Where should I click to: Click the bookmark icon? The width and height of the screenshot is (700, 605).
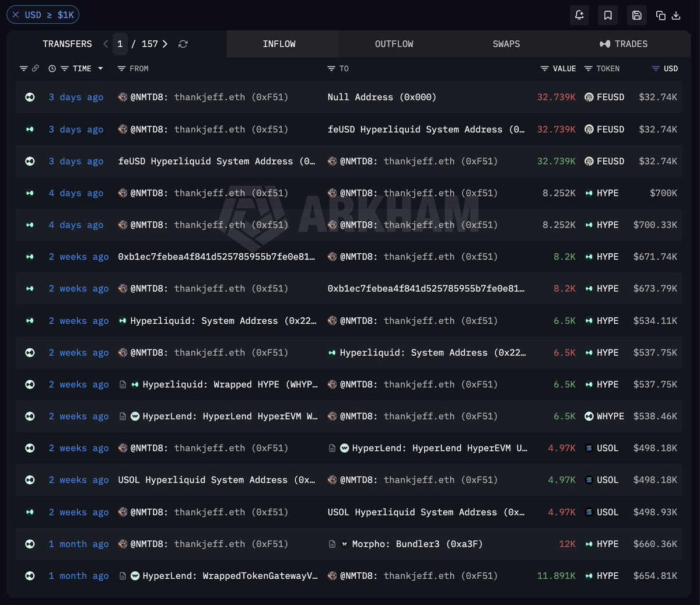click(x=608, y=15)
